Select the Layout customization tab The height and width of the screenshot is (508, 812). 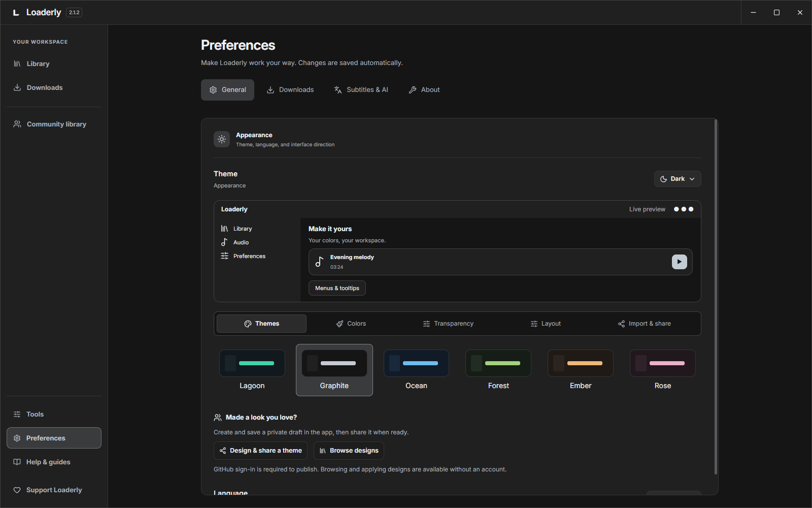coord(546,324)
